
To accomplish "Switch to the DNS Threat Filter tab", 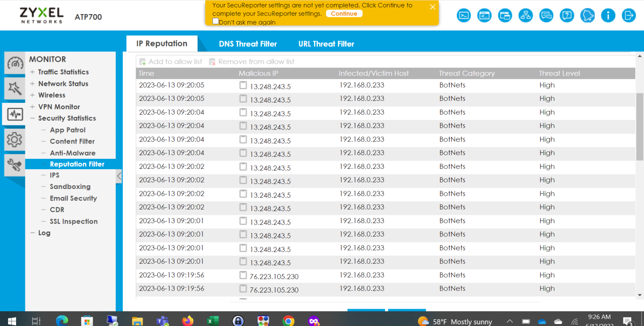I will click(248, 44).
